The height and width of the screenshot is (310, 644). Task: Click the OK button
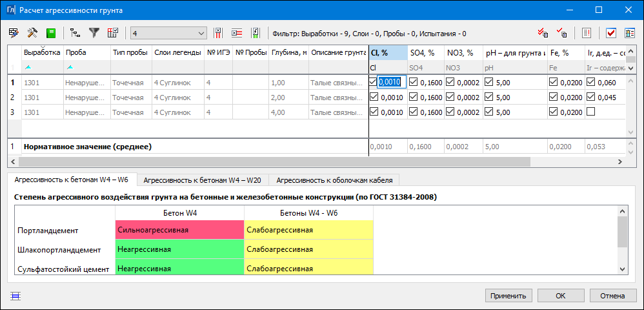coord(561,295)
